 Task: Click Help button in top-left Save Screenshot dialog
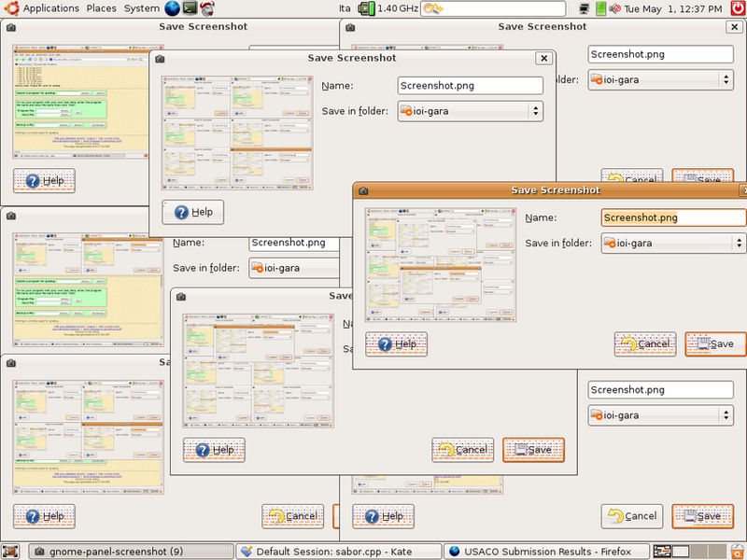click(x=44, y=180)
